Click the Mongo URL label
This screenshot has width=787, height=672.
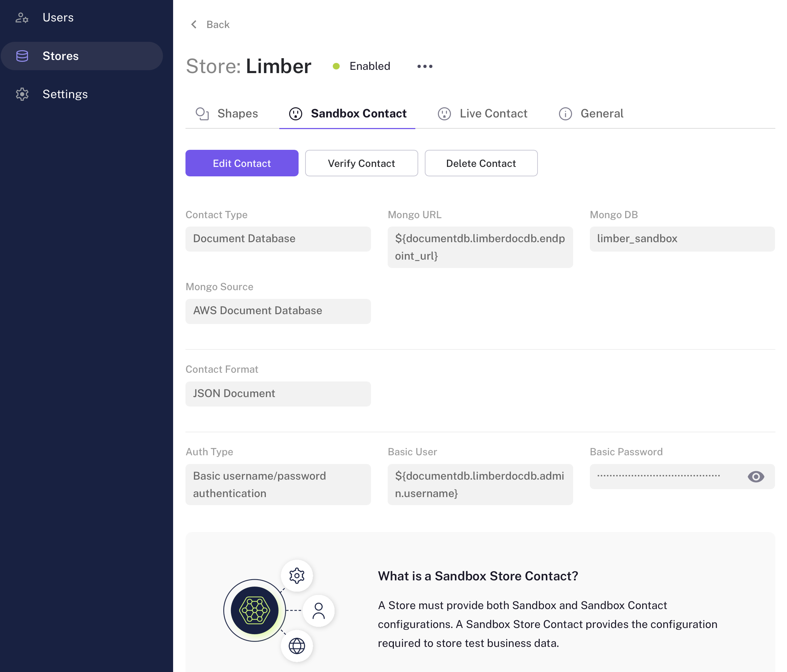point(414,215)
